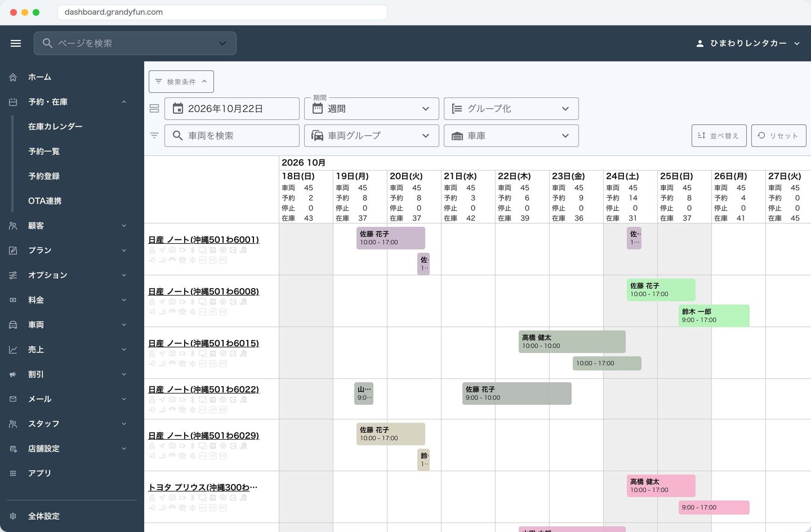The image size is (811, 532).
Task: Collapse the 検索条件 filter panel
Action: point(181,82)
